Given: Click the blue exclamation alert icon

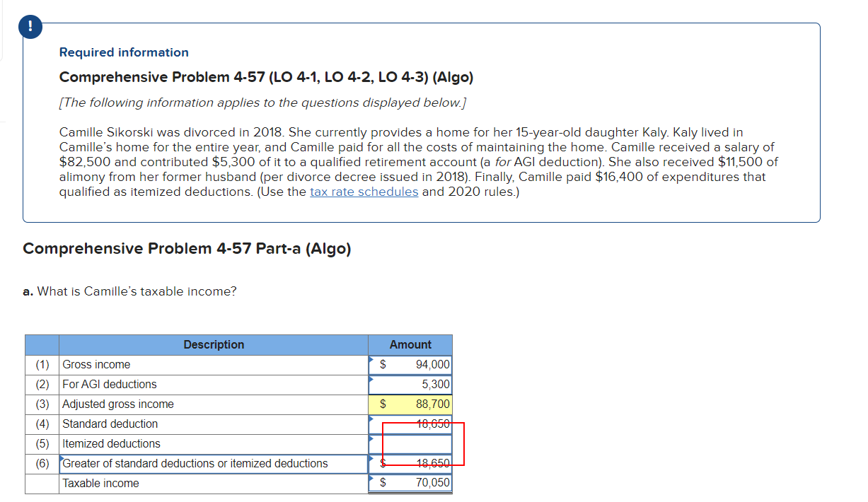Looking at the screenshot, I should tap(29, 26).
